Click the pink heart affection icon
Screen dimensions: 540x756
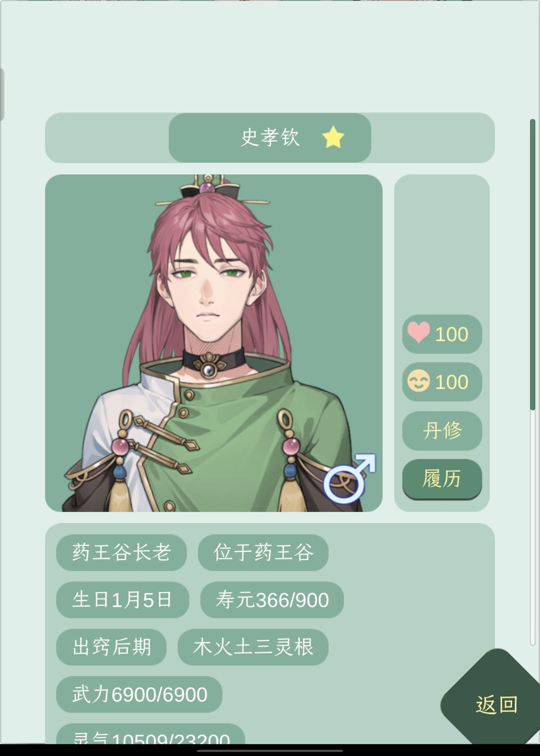point(418,332)
